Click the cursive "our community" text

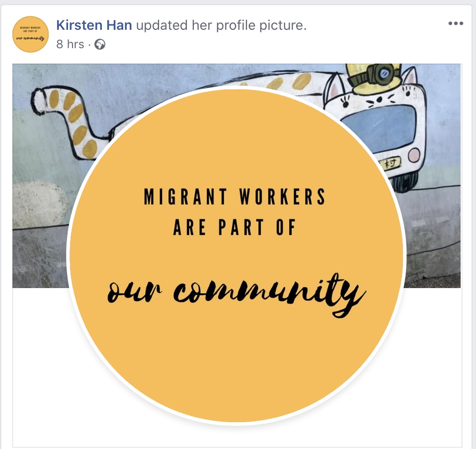(237, 294)
